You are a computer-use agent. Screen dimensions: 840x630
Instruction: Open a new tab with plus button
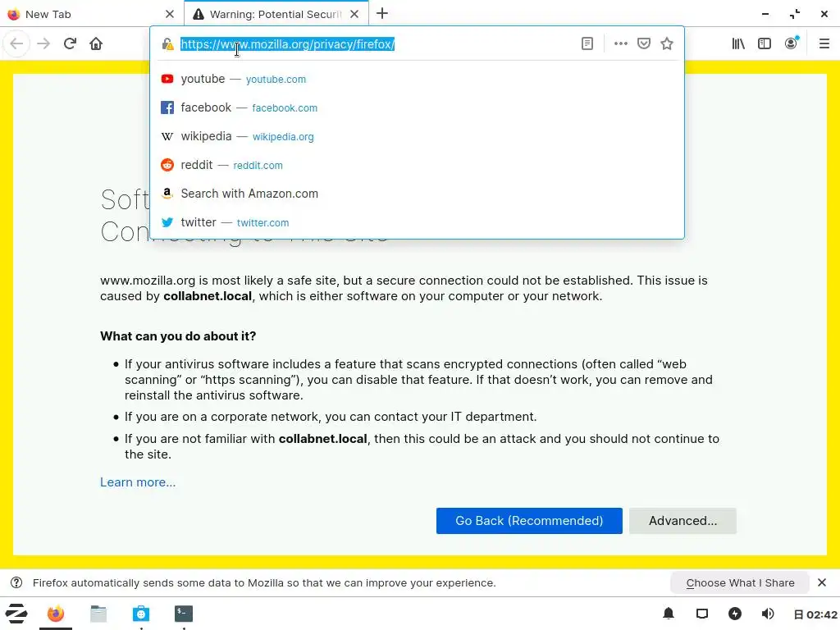point(382,13)
